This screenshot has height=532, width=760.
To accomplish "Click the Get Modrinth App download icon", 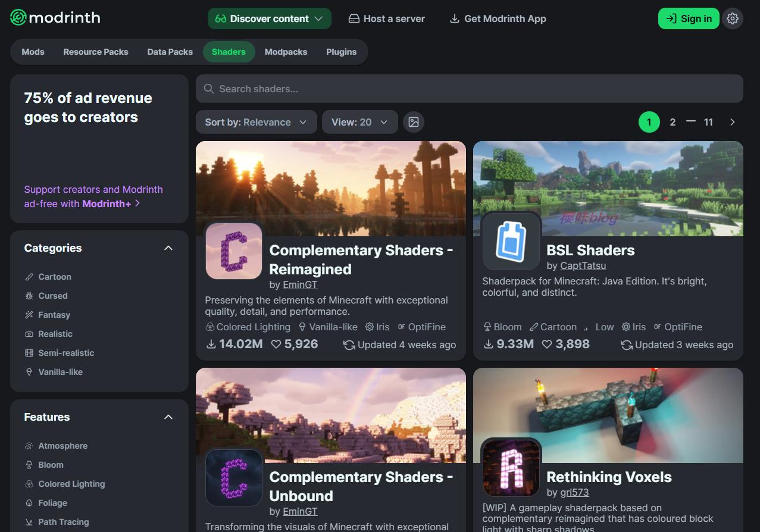I will 455,18.
